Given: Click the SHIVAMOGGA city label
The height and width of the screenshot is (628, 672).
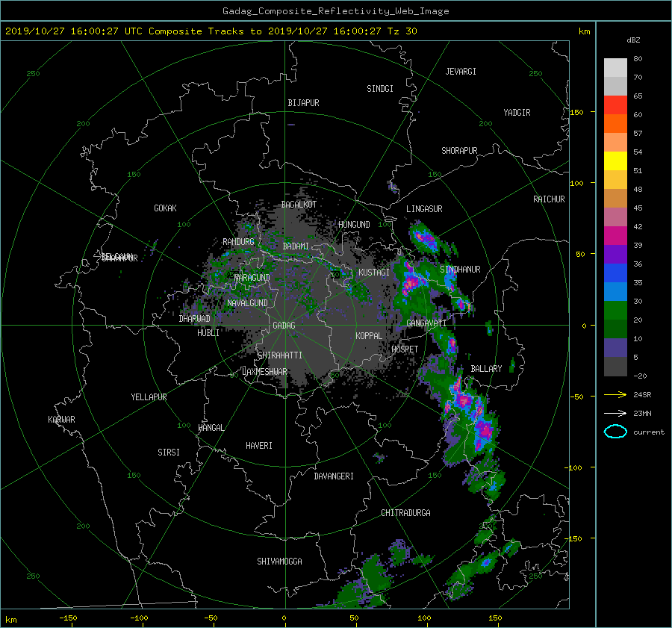Looking at the screenshot, I should (x=279, y=562).
